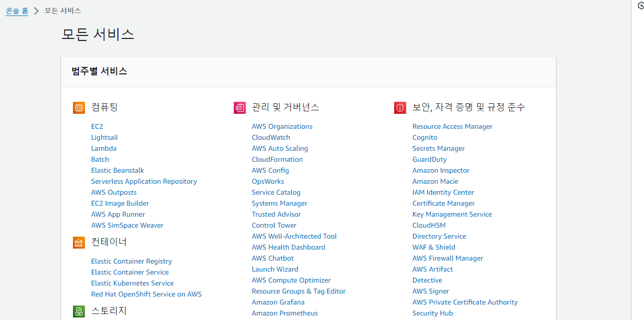Screen dimensions: 644x320
Task: Open AWS Outposts
Action: (x=114, y=192)
